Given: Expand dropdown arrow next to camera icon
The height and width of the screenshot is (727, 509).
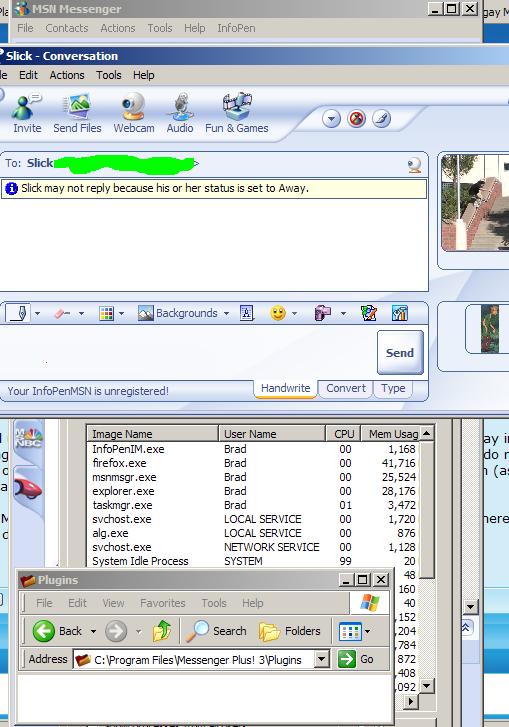Looking at the screenshot, I should pos(343,313).
